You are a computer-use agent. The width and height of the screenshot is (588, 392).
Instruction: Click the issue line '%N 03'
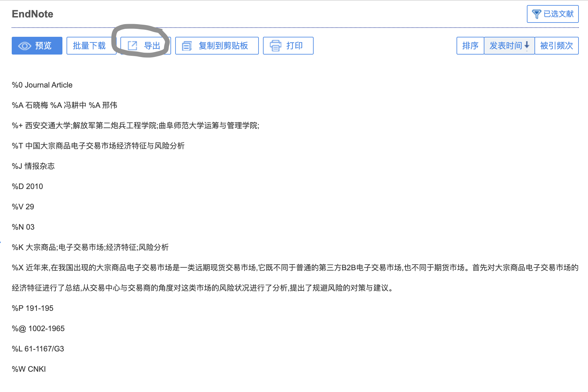[23, 227]
